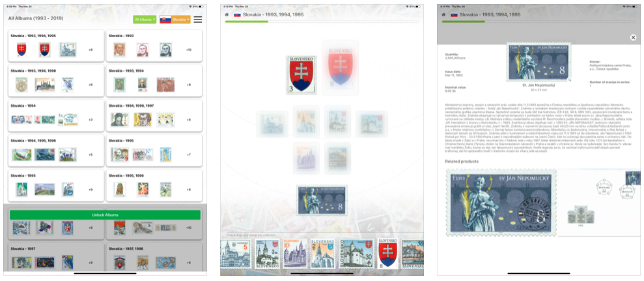Open the Slovakia - 1993, 1994, 1995 album card
Screen dimensions: 644x281
pyautogui.click(x=56, y=46)
